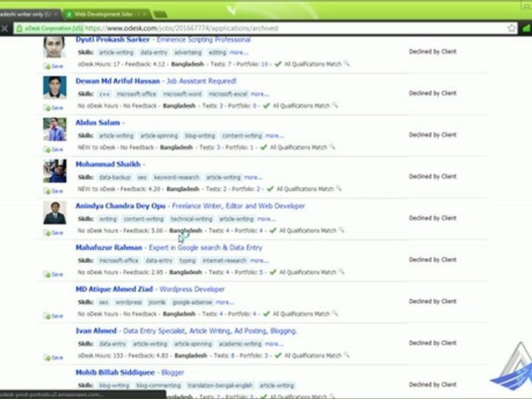532x399 pixels.
Task: Expand more skills for MD Atique Ahmed Ziad
Action: [225, 303]
